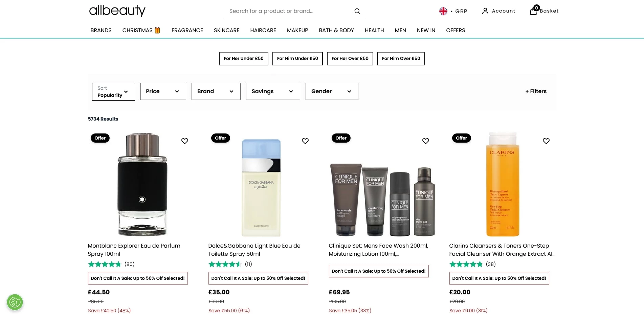
Task: Open the Savings filter dropdown
Action: [273, 91]
